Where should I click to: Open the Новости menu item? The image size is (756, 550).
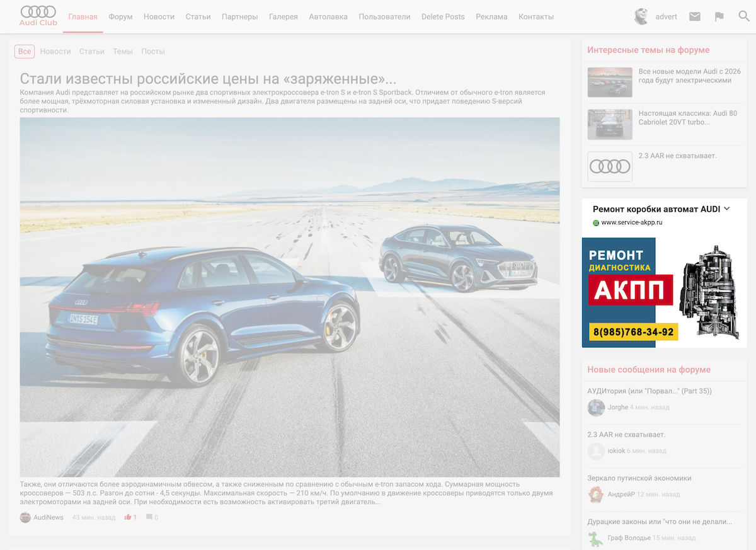click(159, 17)
